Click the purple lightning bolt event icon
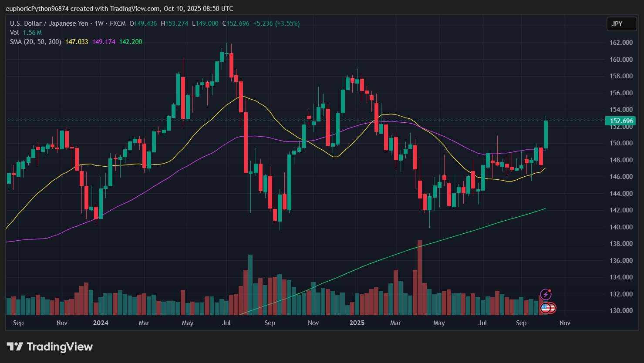This screenshot has width=644, height=363. (546, 295)
